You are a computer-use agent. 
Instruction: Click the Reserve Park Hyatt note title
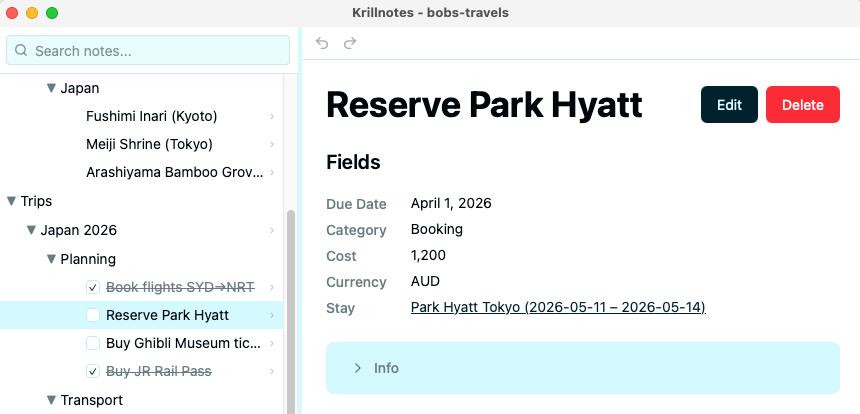(x=484, y=105)
